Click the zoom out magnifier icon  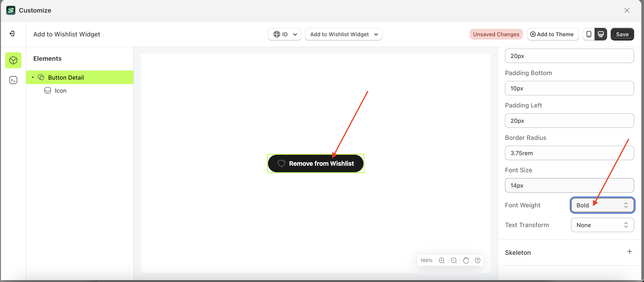(454, 260)
